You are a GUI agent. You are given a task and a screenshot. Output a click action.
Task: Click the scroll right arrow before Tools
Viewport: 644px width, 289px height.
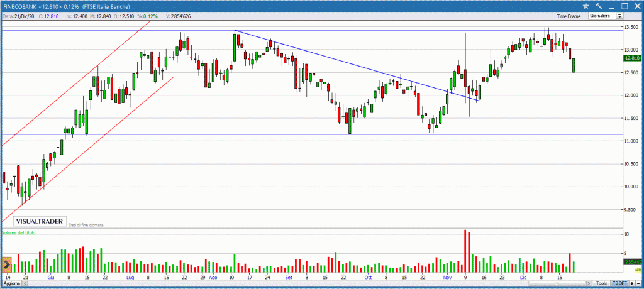point(589,283)
